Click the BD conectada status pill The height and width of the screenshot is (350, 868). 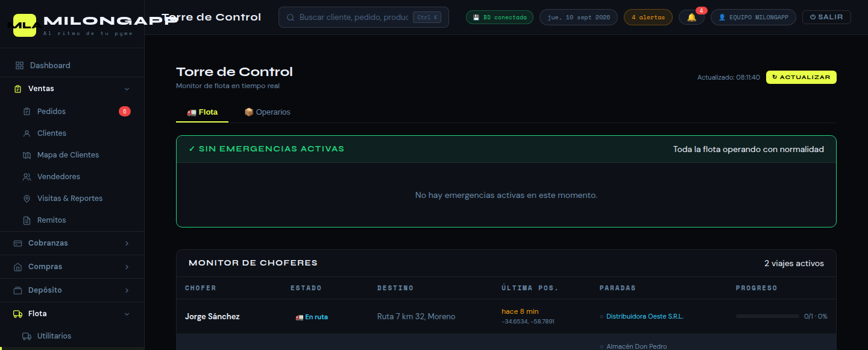500,17
